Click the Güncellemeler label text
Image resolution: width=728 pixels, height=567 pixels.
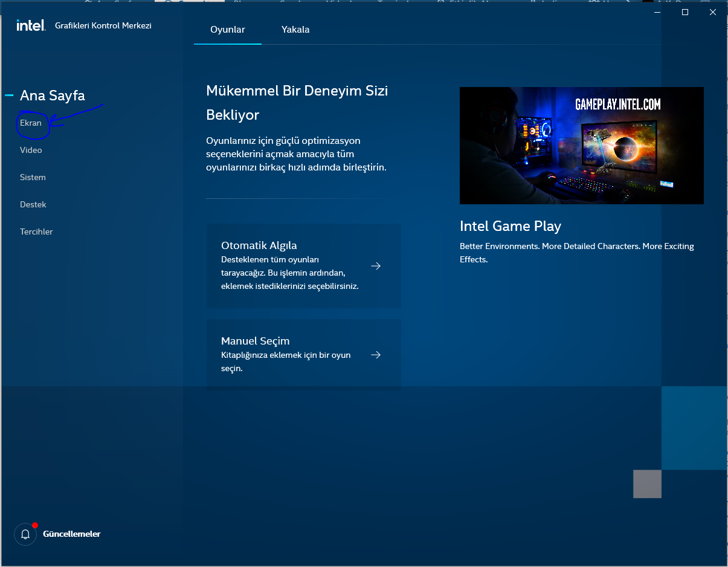pyautogui.click(x=71, y=534)
